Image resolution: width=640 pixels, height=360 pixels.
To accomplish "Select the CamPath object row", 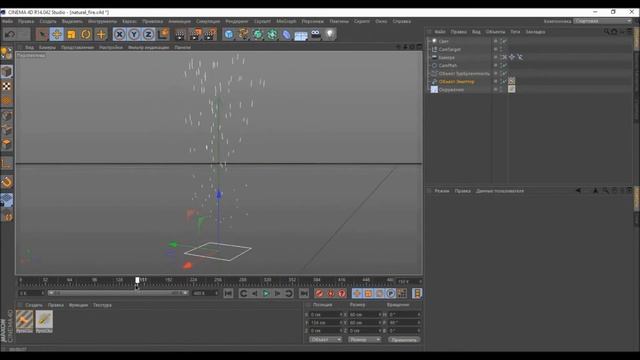I will pos(448,65).
